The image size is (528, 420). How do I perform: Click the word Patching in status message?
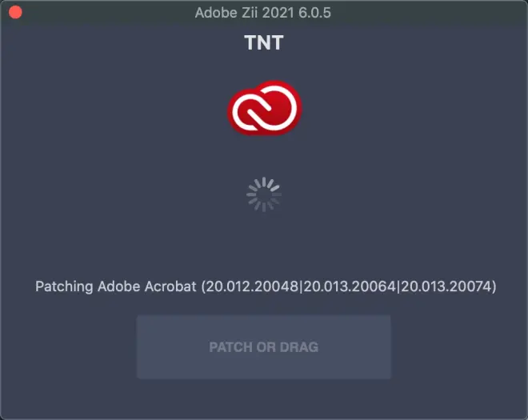click(64, 287)
